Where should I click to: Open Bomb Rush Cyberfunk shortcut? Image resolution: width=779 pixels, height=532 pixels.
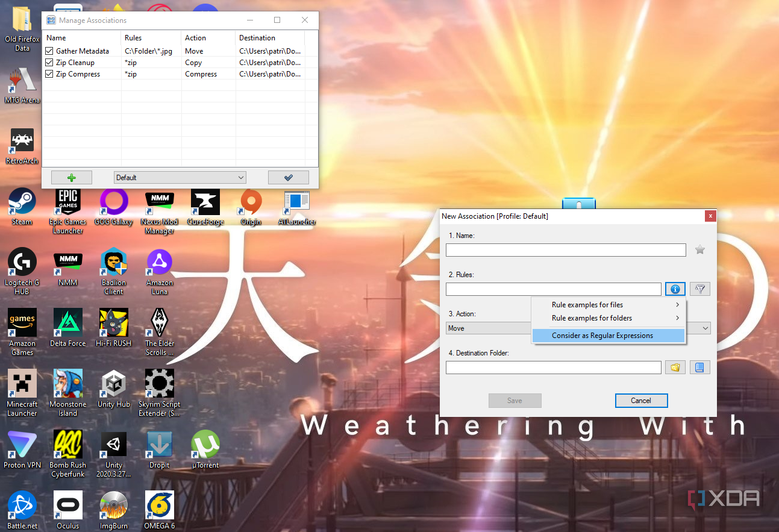(x=68, y=454)
